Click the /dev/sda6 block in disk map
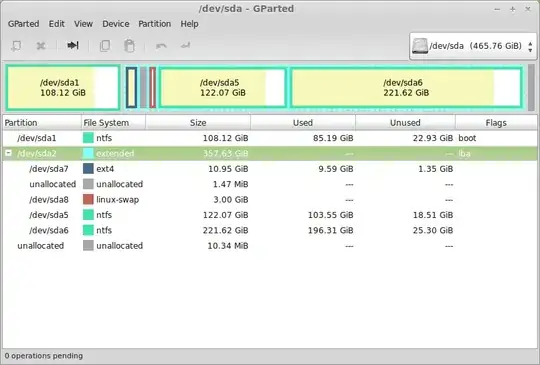Viewport: 540px width, 365px height. (x=406, y=87)
